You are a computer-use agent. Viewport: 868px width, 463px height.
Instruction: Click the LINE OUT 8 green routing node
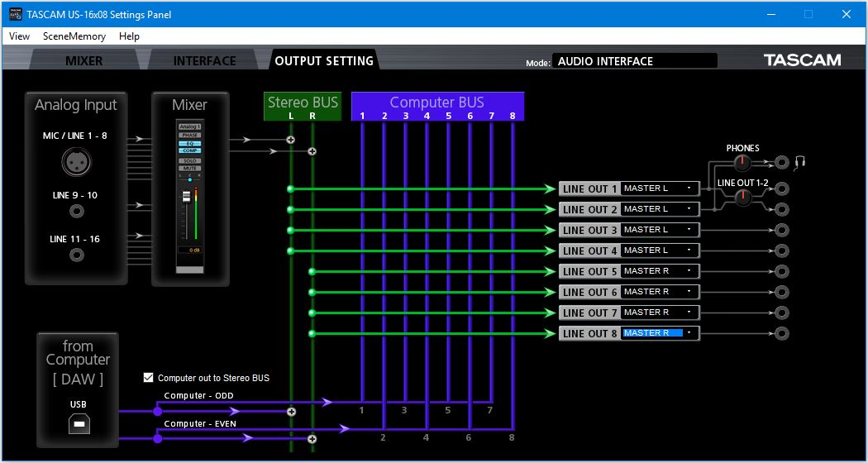pyautogui.click(x=312, y=333)
